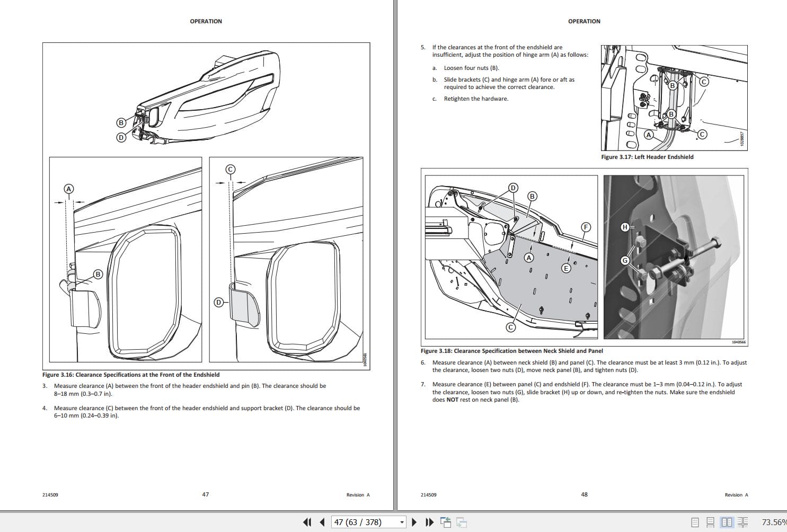The image size is (787, 532).
Task: Switch to single page view
Action: point(695,522)
